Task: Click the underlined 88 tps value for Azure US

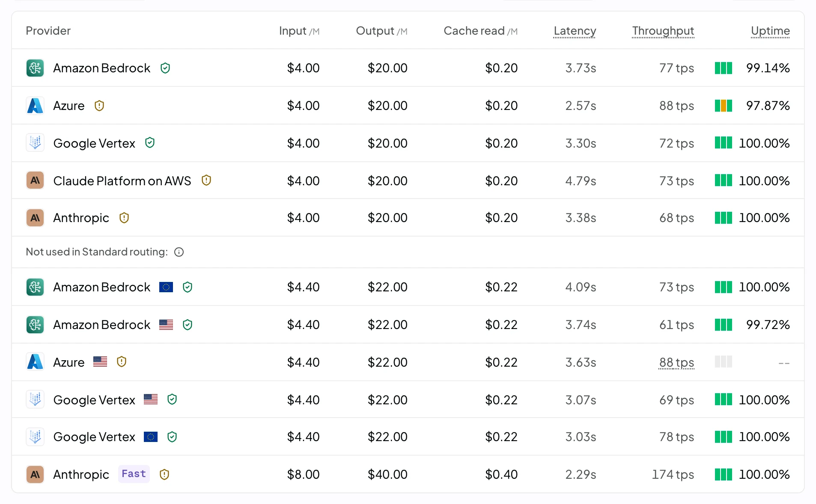Action: 676,362
